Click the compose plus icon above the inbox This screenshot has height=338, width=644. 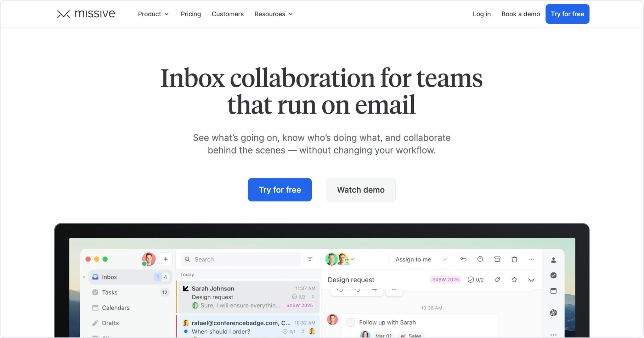point(165,259)
